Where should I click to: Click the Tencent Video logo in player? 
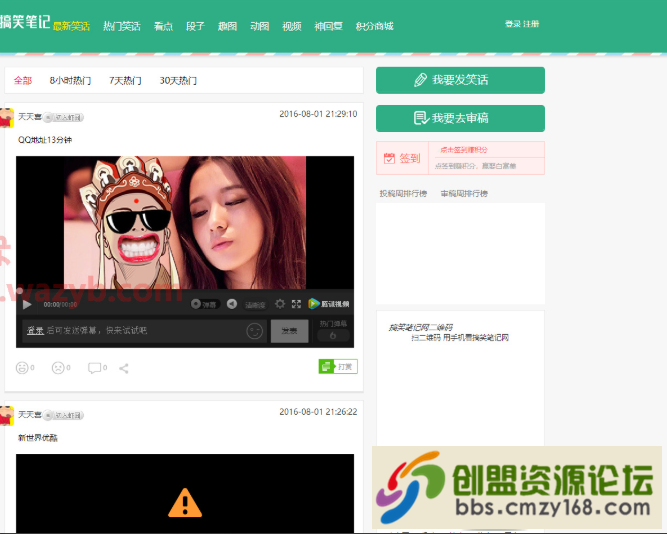point(328,304)
